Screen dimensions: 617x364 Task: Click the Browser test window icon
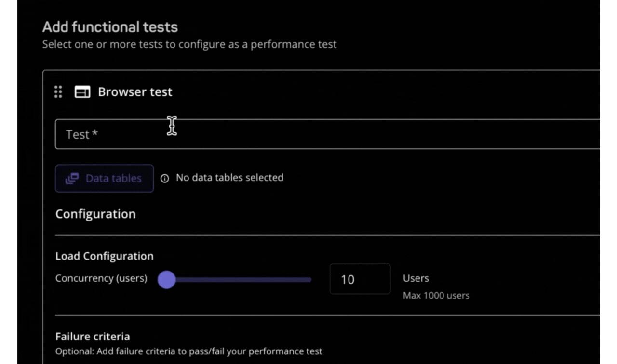[82, 91]
